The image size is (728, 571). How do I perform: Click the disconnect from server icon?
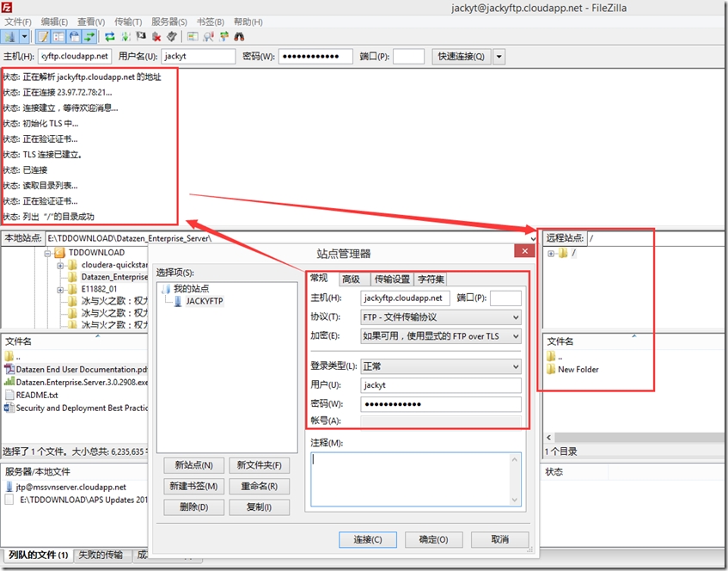click(156, 37)
